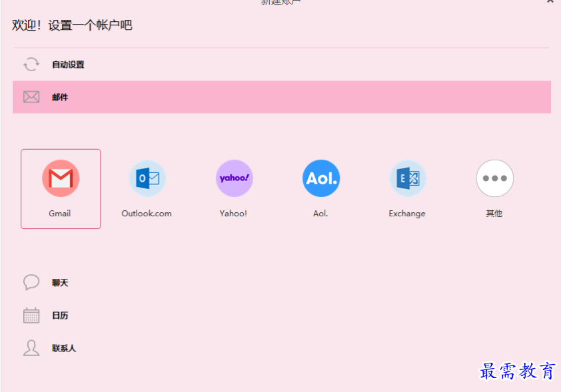Click the 欢迎！设置一个帐户吧 heading
561x392 pixels.
72,25
